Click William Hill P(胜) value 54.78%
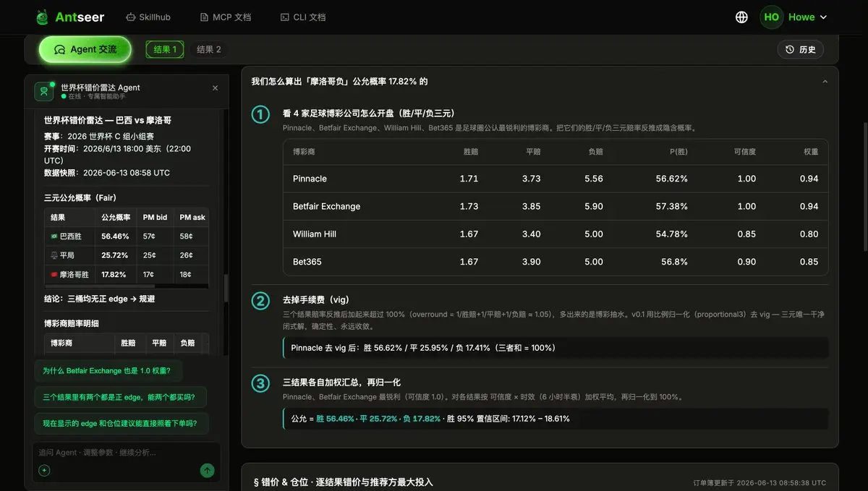 672,234
